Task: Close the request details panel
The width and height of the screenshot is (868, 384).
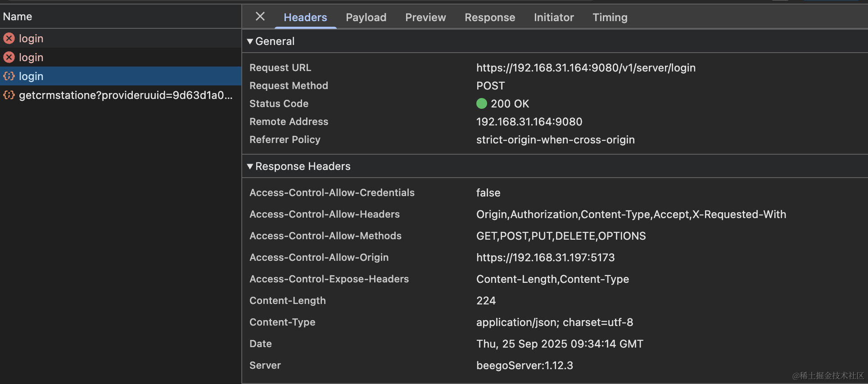Action: click(x=260, y=17)
